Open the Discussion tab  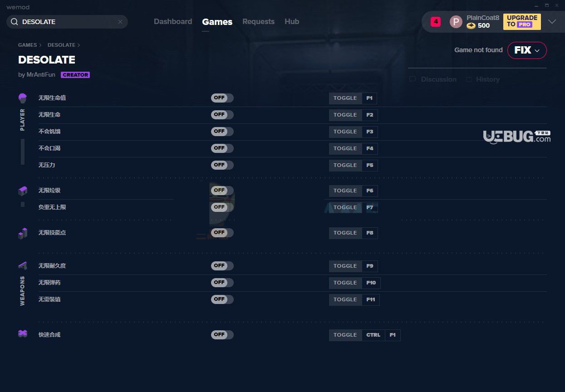433,79
